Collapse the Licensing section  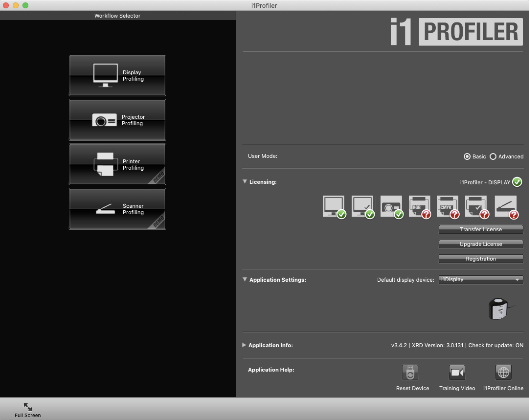(x=245, y=182)
